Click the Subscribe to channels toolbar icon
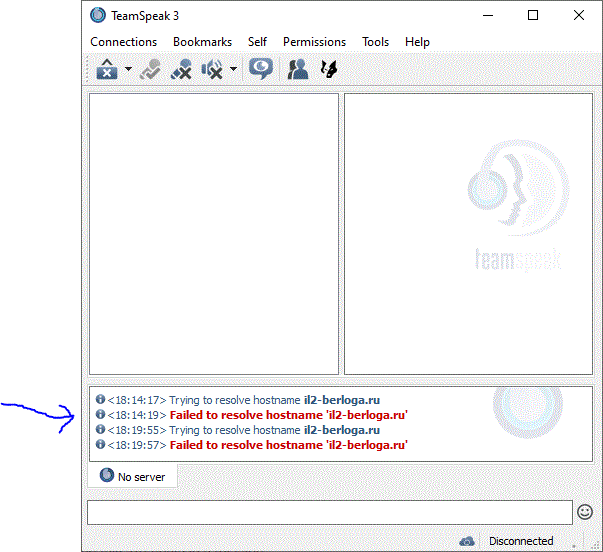603x552 pixels. coord(150,69)
